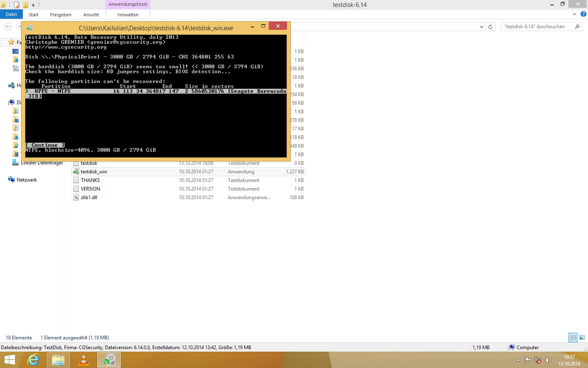
Task: Click the 108 KB size cell
Action: click(296, 197)
